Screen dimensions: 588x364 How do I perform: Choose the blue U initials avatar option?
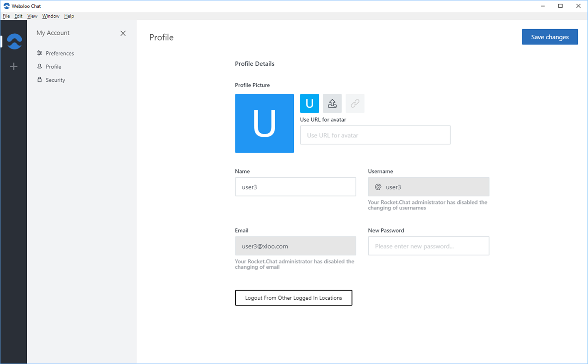(x=309, y=103)
